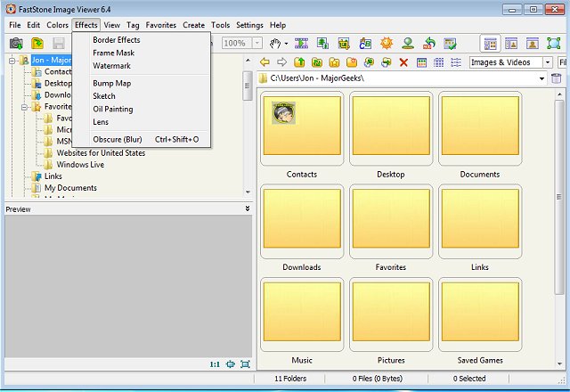Collapse the Preview panel using double chevron
The width and height of the screenshot is (570, 392).
(248, 208)
